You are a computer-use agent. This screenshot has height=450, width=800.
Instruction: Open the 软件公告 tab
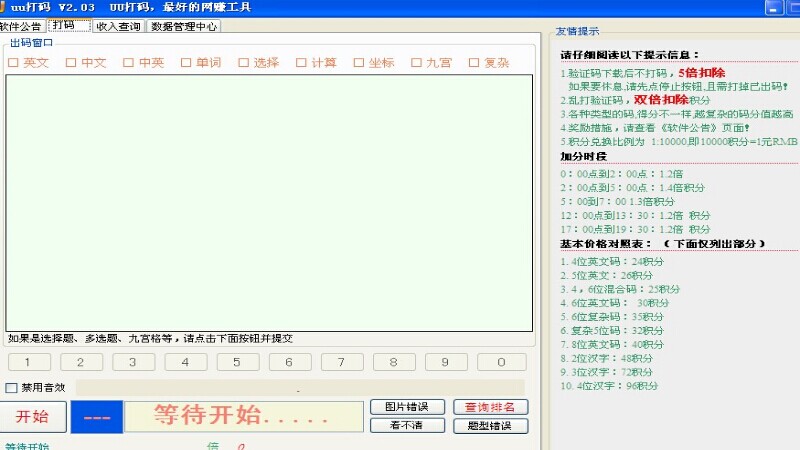pyautogui.click(x=22, y=26)
